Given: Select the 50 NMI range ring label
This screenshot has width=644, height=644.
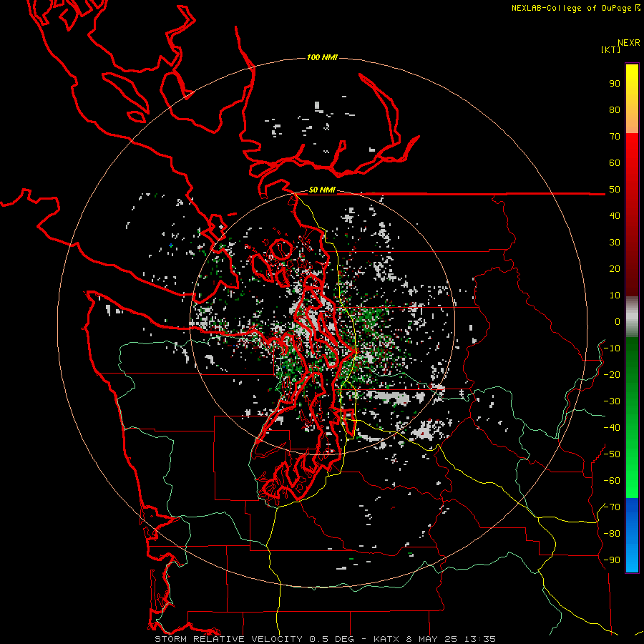Looking at the screenshot, I should (322, 190).
